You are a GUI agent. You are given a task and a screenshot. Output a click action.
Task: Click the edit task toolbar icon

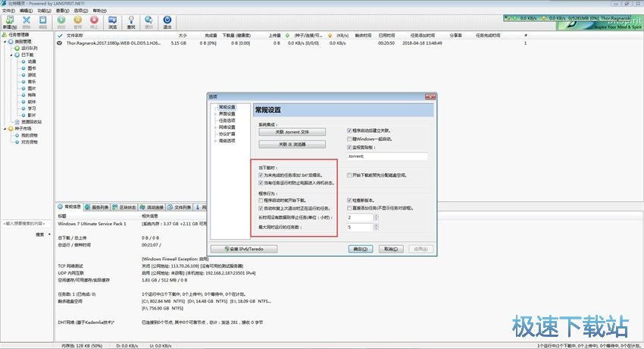coord(42,22)
